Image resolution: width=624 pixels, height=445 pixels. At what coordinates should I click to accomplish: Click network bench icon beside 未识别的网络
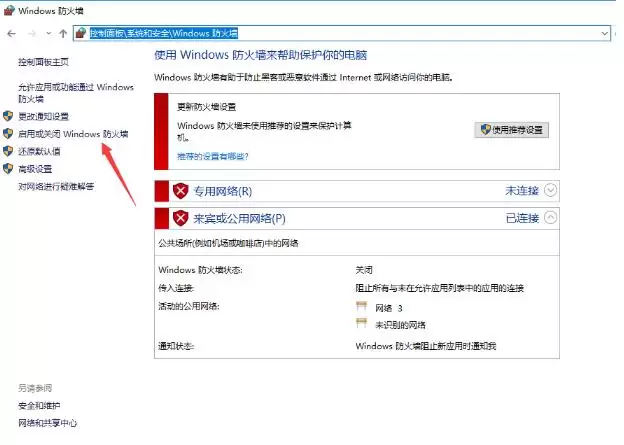[x=361, y=323]
